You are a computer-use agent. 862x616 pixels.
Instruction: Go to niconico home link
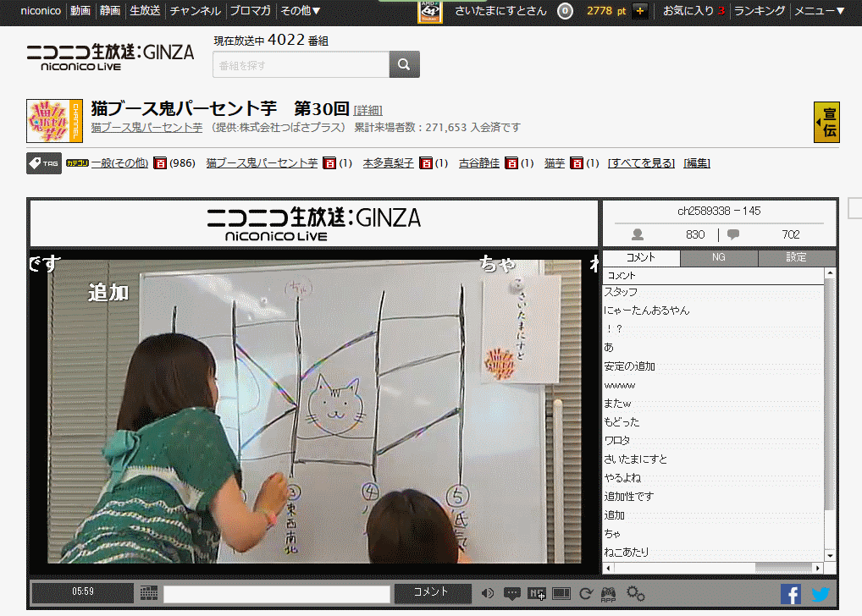click(41, 11)
